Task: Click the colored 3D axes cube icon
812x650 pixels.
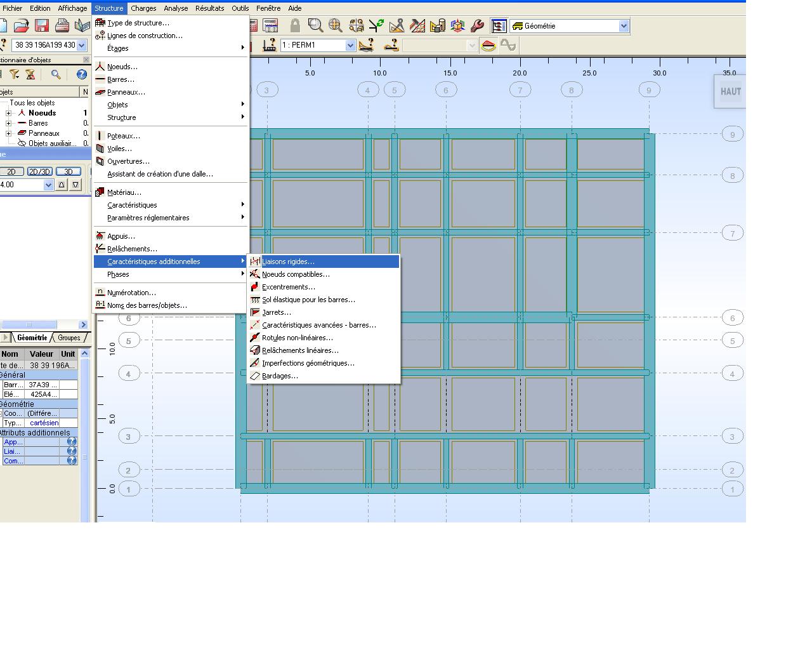Action: click(457, 25)
